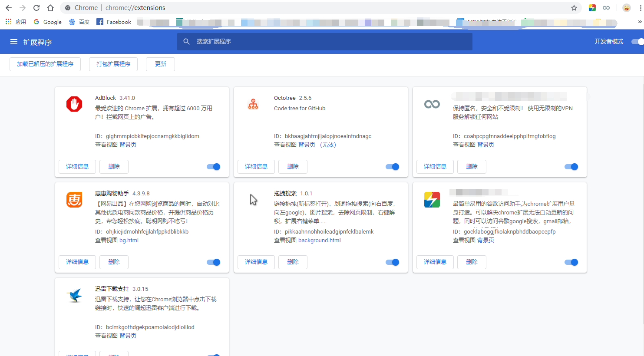Open 详细信息 for Octotree

(x=256, y=167)
